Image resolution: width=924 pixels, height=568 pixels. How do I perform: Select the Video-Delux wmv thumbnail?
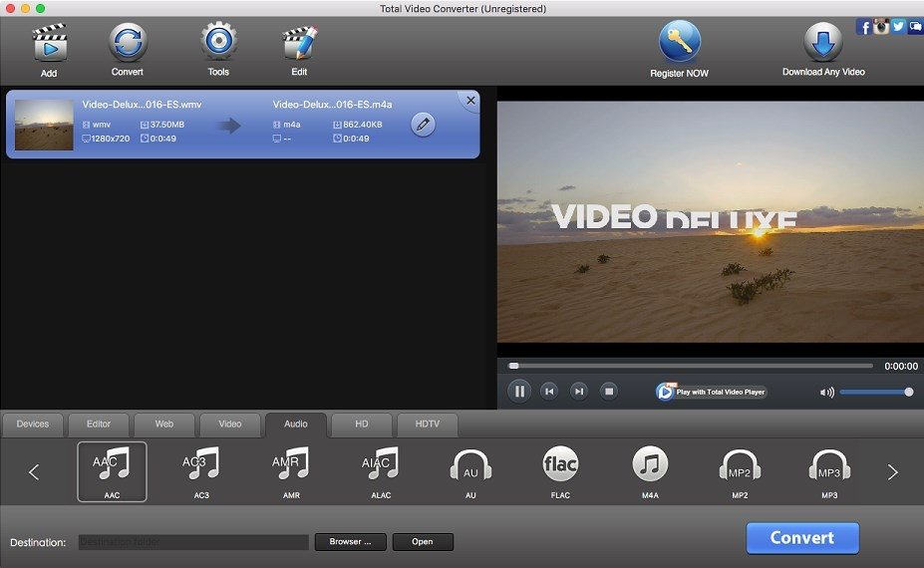point(44,125)
